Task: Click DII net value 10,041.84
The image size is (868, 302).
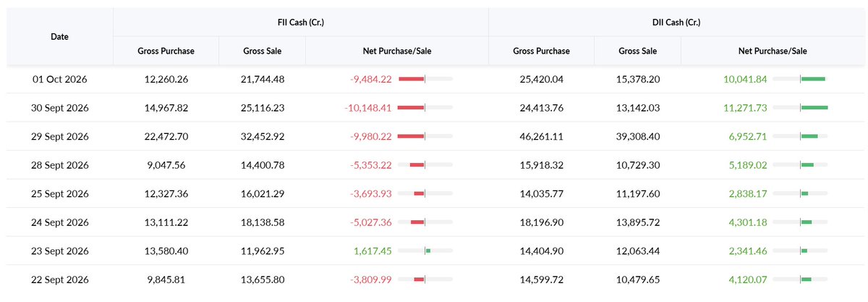Action: 745,80
